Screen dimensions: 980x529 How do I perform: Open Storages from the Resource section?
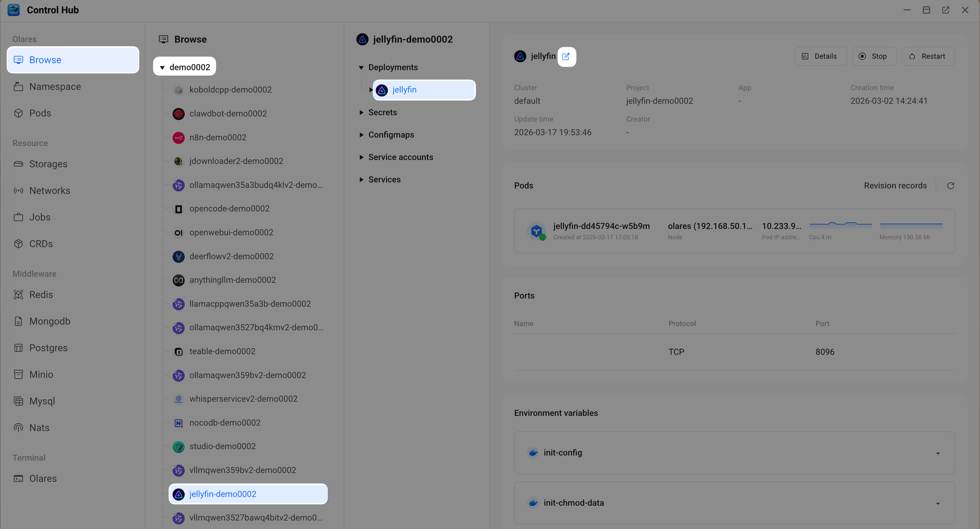coord(19,164)
